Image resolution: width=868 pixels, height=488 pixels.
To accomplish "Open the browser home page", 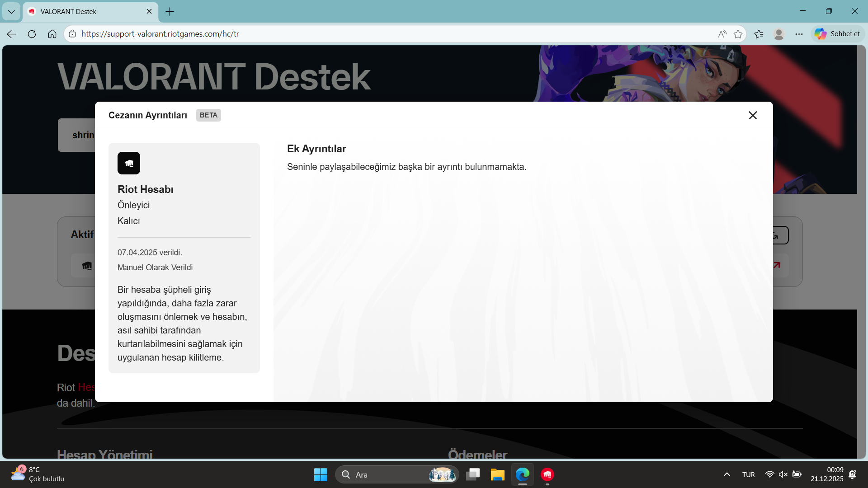I will (52, 34).
